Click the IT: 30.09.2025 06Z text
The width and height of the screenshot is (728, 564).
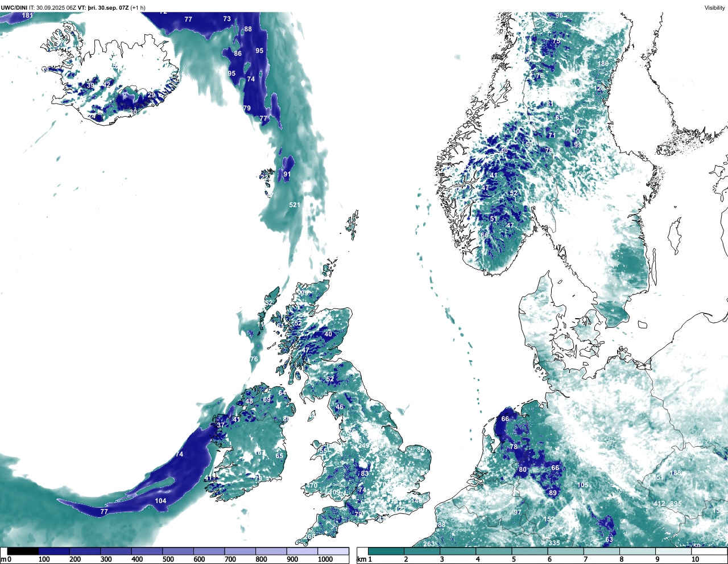(x=52, y=8)
